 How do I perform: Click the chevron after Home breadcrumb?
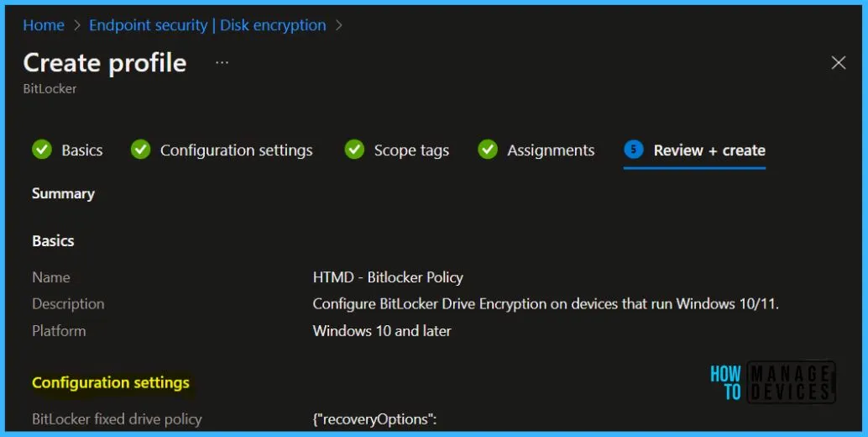(x=77, y=25)
